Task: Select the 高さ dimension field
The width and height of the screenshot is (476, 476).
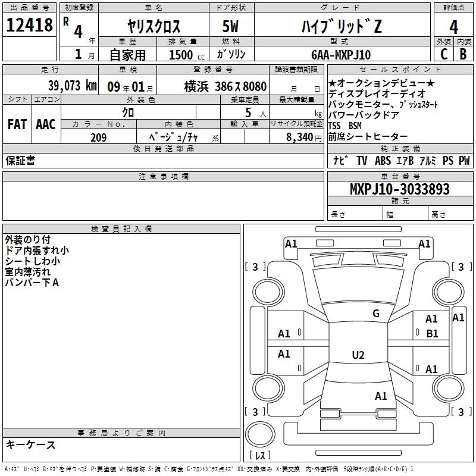Action: coord(450,213)
